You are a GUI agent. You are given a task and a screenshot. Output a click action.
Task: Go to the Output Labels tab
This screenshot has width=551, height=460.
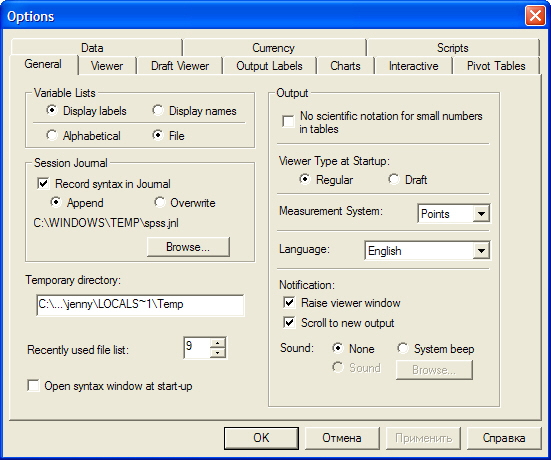tap(269, 66)
